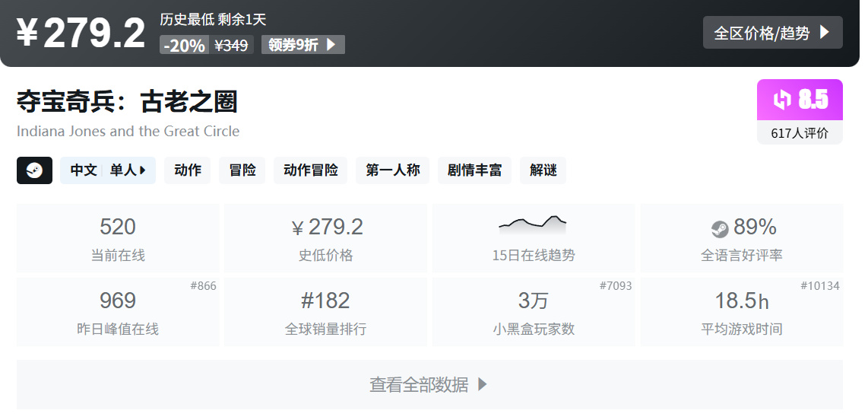Select the 第一人称 tag
Viewport: 868px width, 420px height.
coord(392,170)
